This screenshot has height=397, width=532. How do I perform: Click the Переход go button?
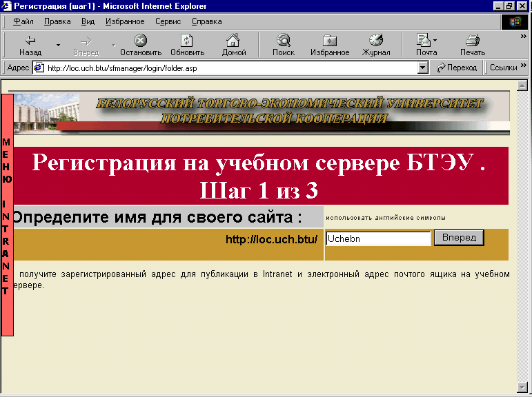[x=457, y=68]
